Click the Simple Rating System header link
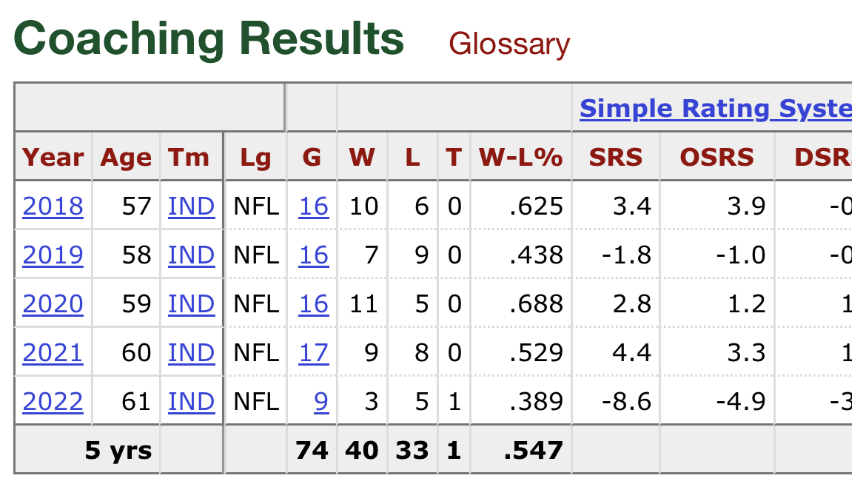The height and width of the screenshot is (504, 866). [x=715, y=109]
